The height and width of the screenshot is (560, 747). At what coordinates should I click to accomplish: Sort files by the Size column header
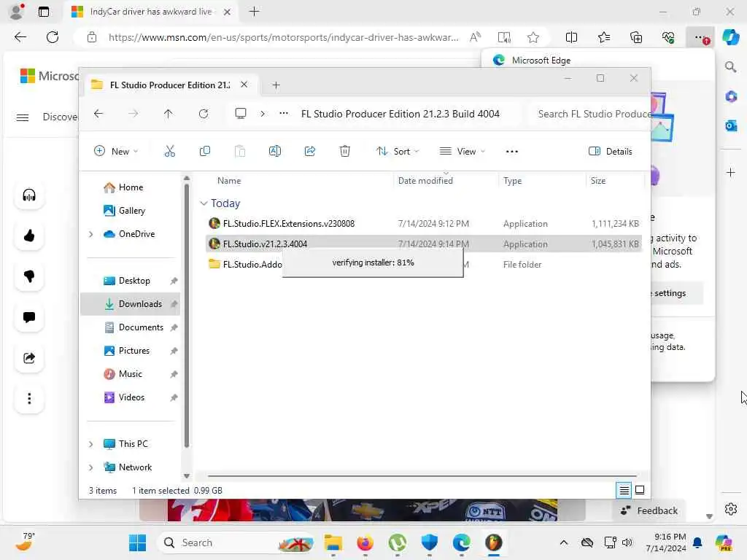598,181
